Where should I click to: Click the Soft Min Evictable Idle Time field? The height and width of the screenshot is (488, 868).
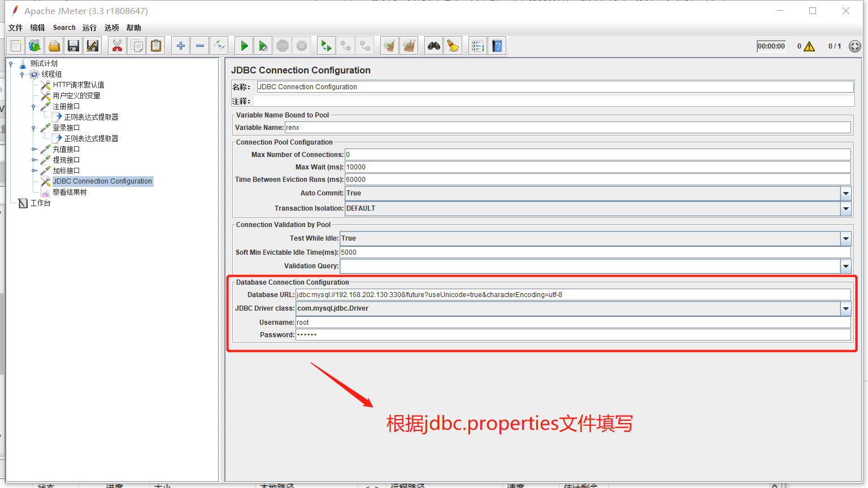pyautogui.click(x=595, y=252)
